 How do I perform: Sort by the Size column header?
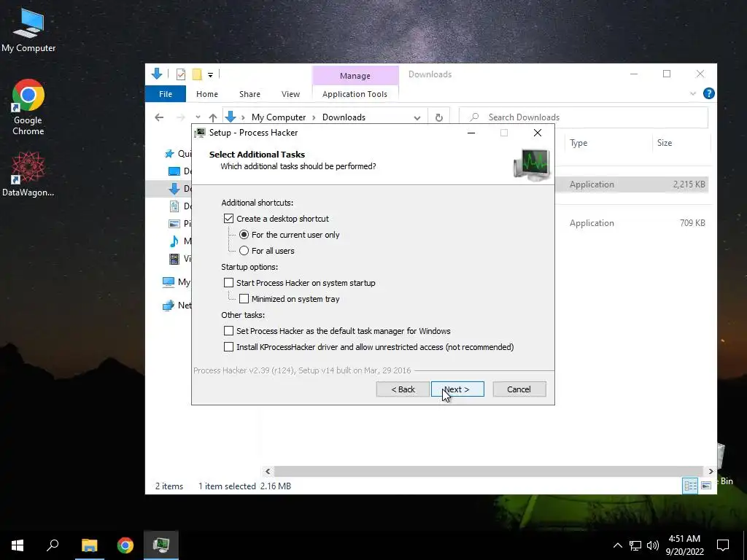[665, 143]
